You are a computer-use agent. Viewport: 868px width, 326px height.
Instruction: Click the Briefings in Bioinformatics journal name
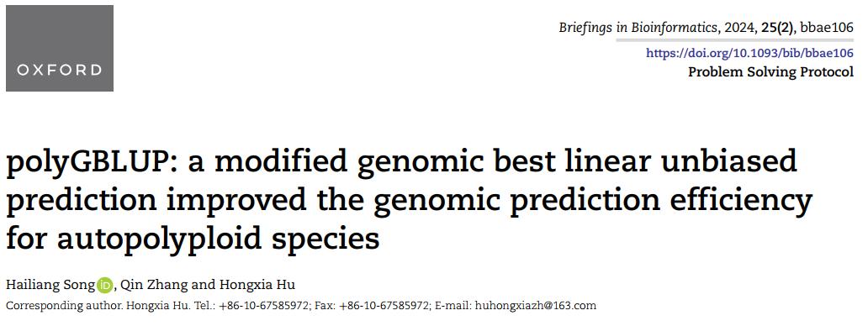(x=637, y=29)
